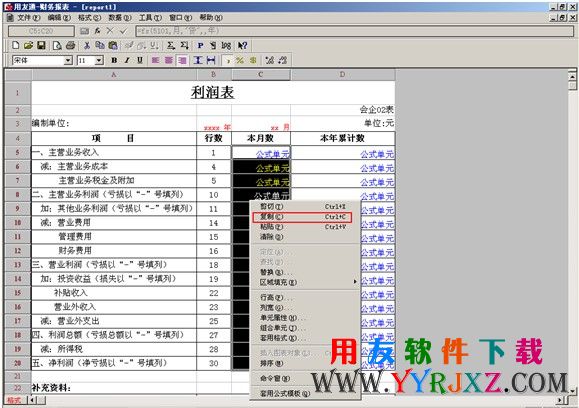Image resolution: width=579 pixels, height=408 pixels.
Task: Open the 帮助 menu
Action: [211, 18]
